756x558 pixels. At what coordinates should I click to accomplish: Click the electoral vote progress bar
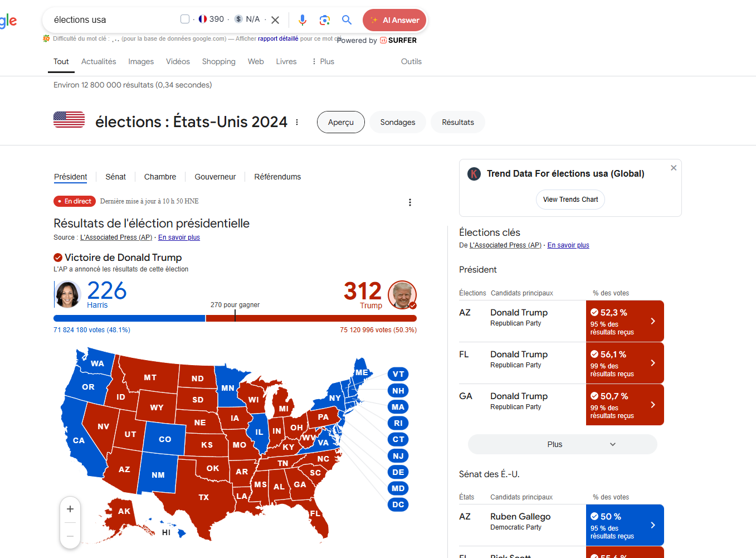(x=235, y=318)
